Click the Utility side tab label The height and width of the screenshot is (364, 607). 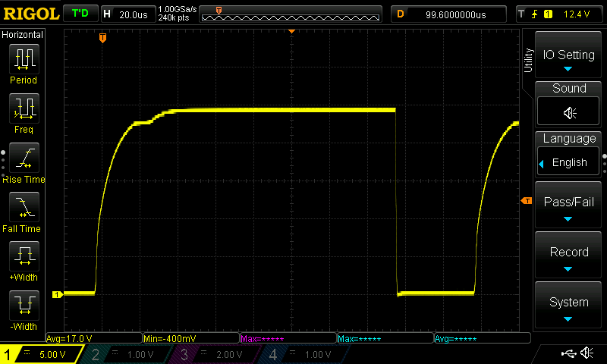(x=529, y=60)
